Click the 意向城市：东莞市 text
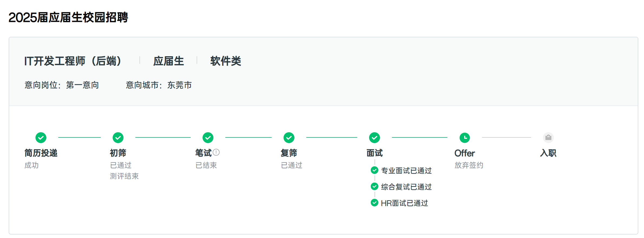The width and height of the screenshot is (644, 238). coord(159,85)
